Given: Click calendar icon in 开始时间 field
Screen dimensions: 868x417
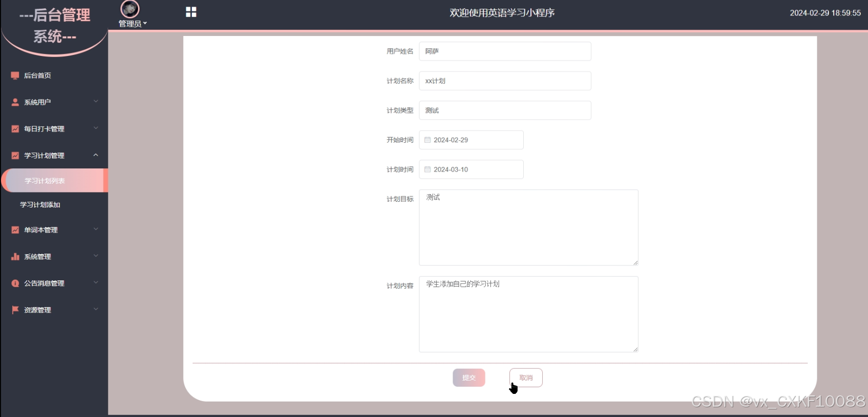Looking at the screenshot, I should 427,140.
